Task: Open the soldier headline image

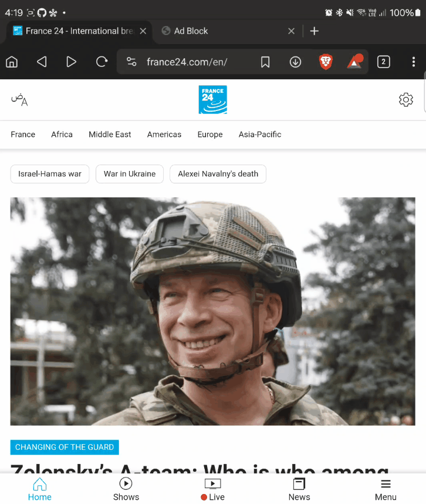Action: (212, 311)
